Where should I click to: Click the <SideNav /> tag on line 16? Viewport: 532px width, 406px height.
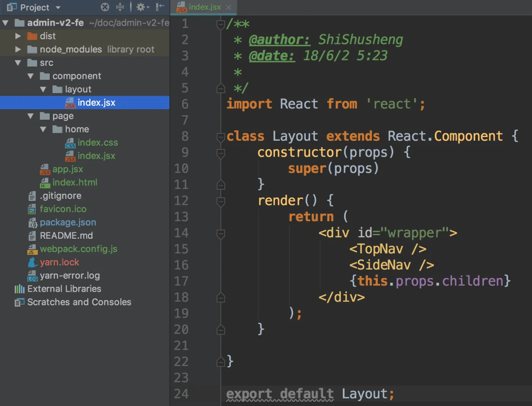391,265
